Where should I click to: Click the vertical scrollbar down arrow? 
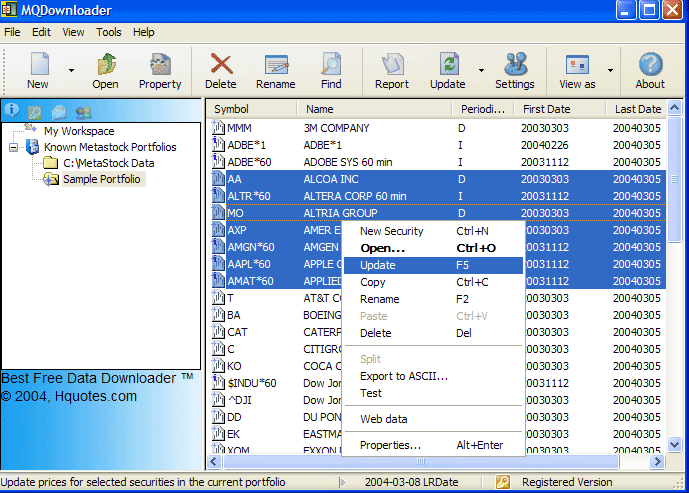[x=674, y=444]
